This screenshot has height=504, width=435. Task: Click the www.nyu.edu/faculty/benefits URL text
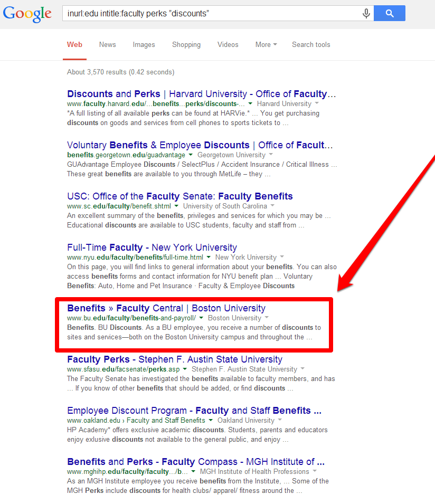135,257
